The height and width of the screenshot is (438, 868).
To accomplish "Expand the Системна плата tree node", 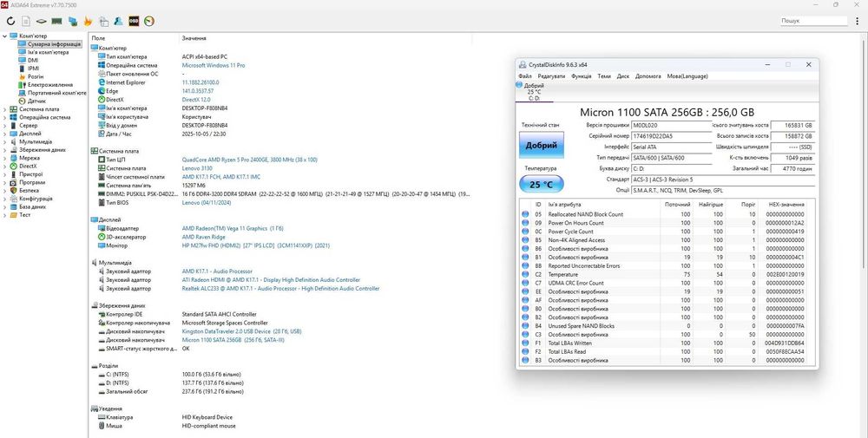I will (x=5, y=109).
